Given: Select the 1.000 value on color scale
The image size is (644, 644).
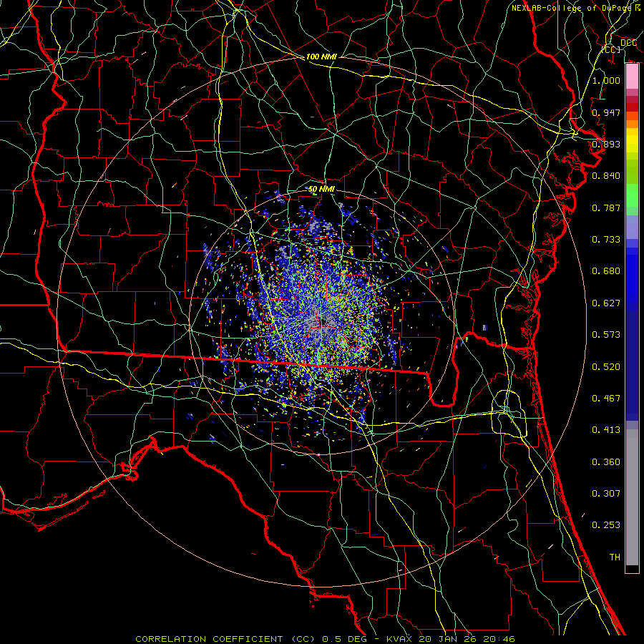Looking at the screenshot, I should [606, 80].
